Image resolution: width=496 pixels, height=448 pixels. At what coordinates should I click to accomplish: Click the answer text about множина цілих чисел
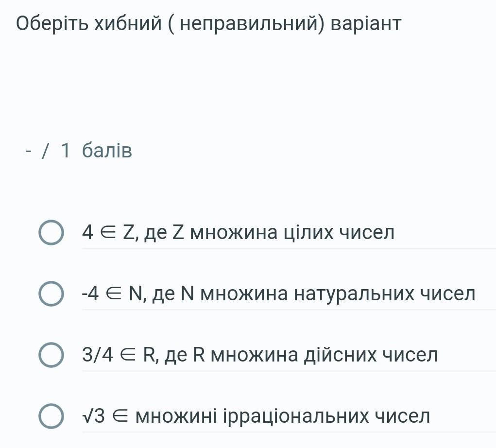(x=238, y=233)
